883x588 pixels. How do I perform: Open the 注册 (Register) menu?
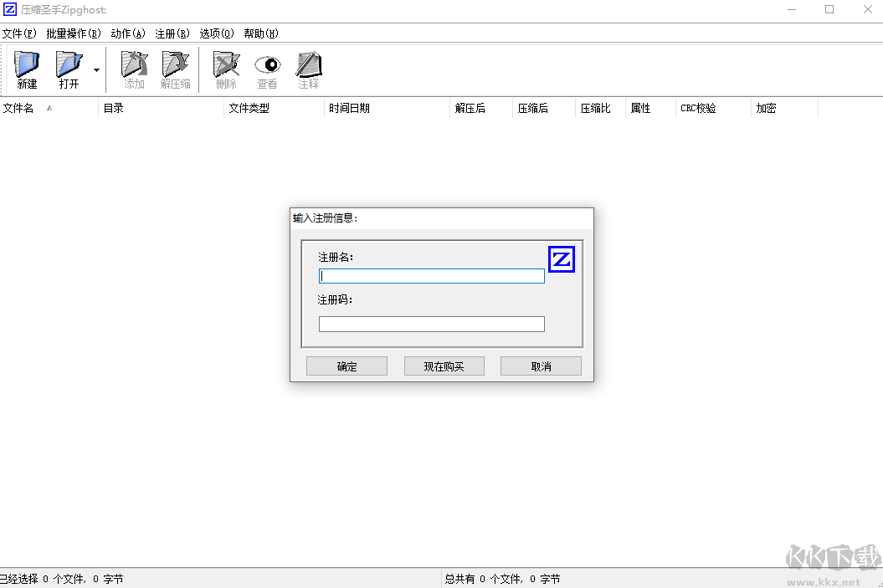coord(172,33)
